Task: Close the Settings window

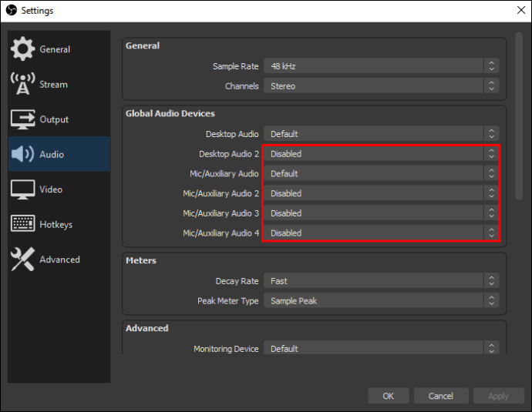Action: 519,11
